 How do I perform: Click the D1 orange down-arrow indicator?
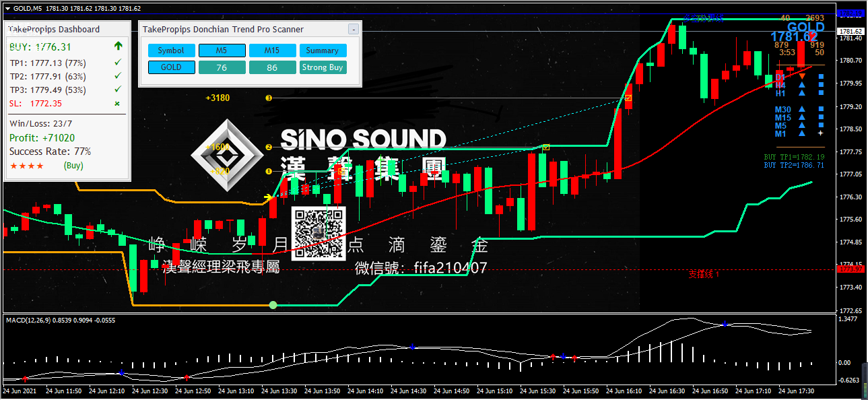click(801, 77)
